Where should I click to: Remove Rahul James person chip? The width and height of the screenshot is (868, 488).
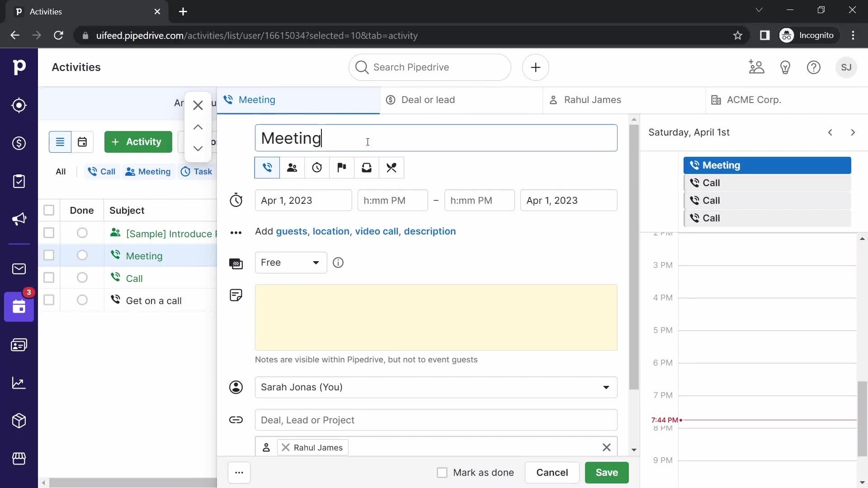point(286,447)
